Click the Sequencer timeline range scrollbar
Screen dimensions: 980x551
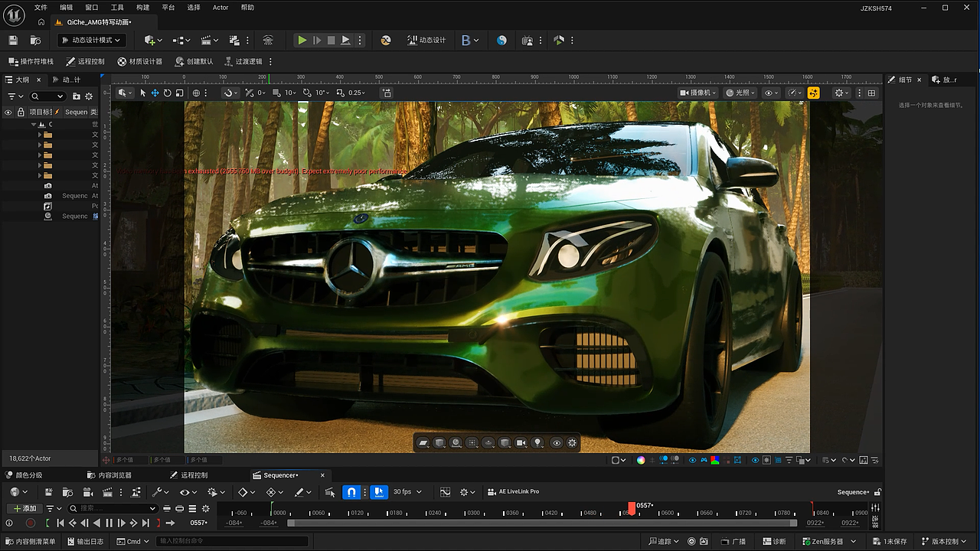coord(542,523)
